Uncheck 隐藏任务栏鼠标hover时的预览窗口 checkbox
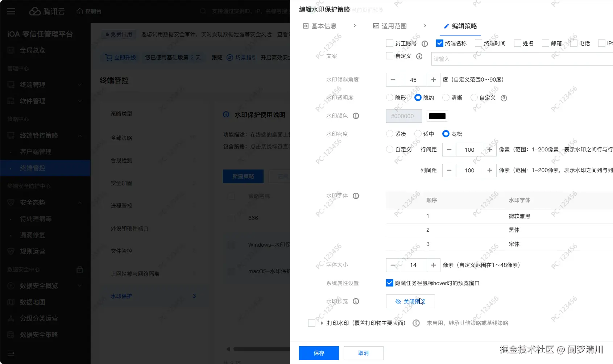The image size is (613, 364). tap(390, 283)
